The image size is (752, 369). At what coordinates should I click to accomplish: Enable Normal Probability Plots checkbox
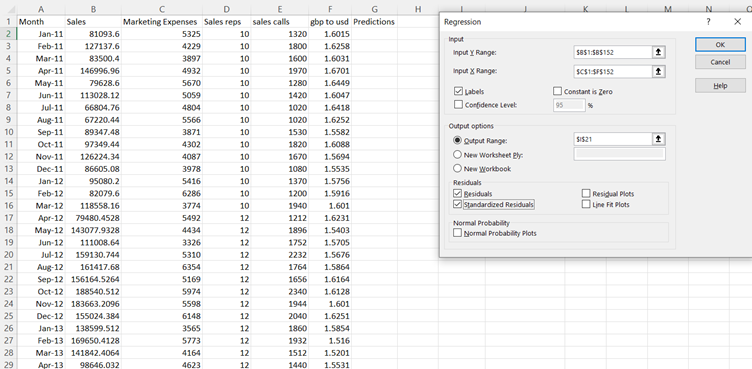point(458,233)
